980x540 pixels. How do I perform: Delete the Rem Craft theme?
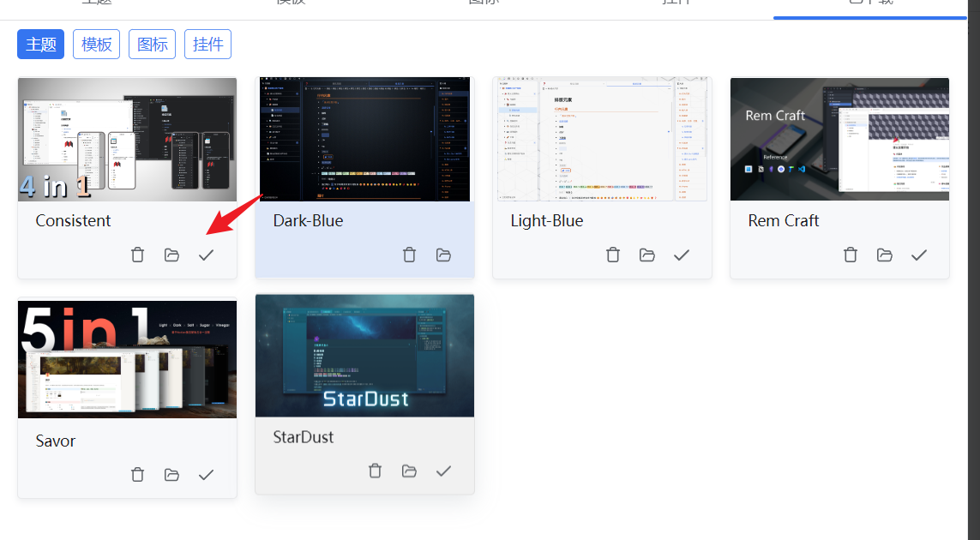click(851, 255)
